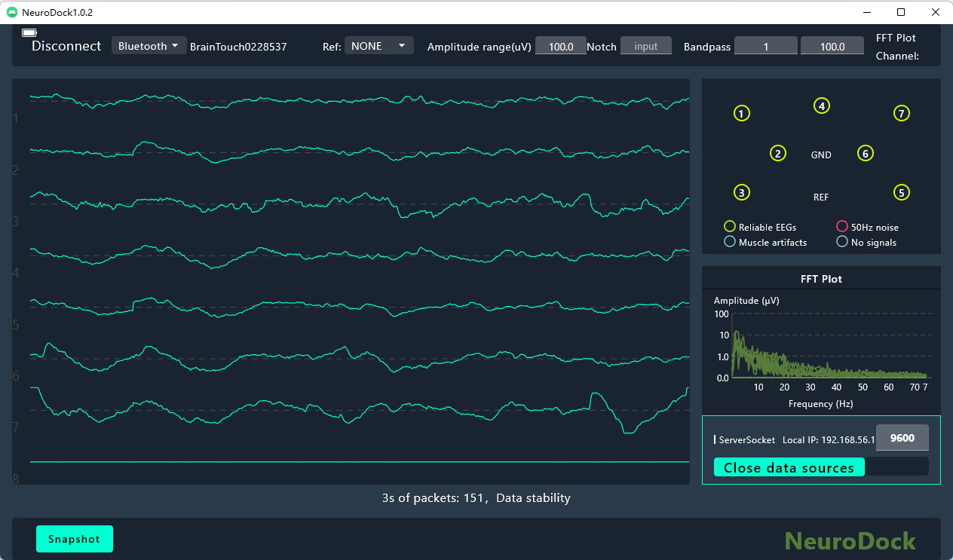953x560 pixels.
Task: Click electrode 1 indicator circle
Action: (743, 114)
